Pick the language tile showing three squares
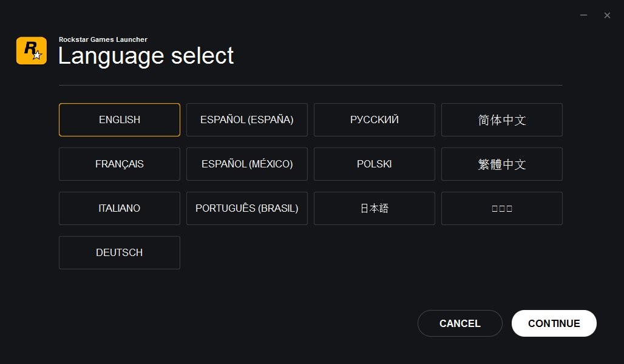Screen dimensions: 624x364 (x=502, y=209)
